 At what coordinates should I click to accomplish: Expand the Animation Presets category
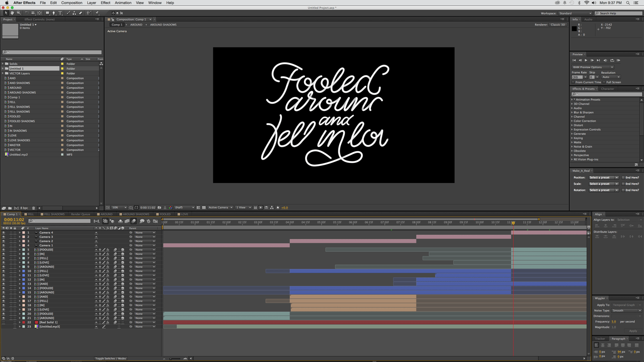(x=572, y=100)
